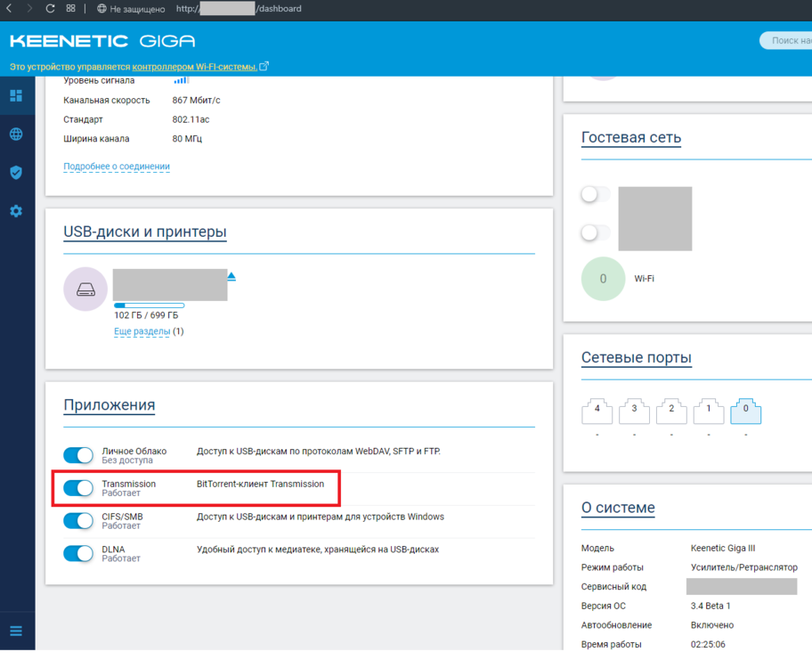Open the Приложения section heading
This screenshot has height=668, width=812.
click(x=110, y=404)
